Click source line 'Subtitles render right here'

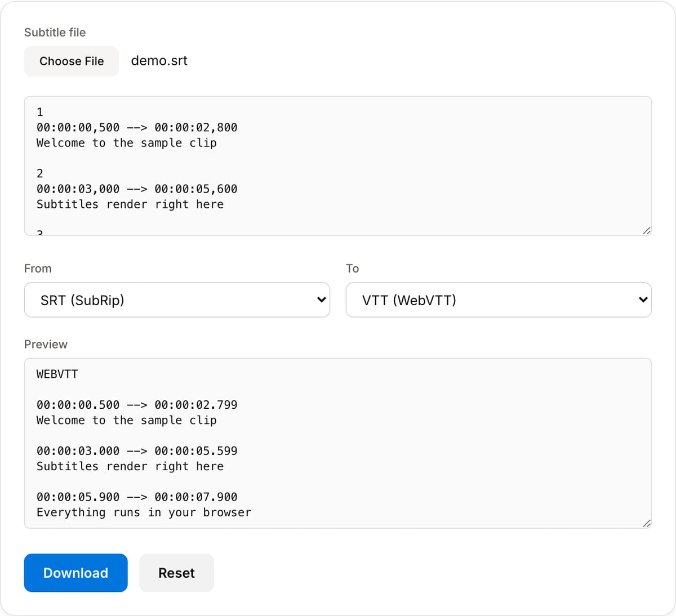tap(130, 204)
